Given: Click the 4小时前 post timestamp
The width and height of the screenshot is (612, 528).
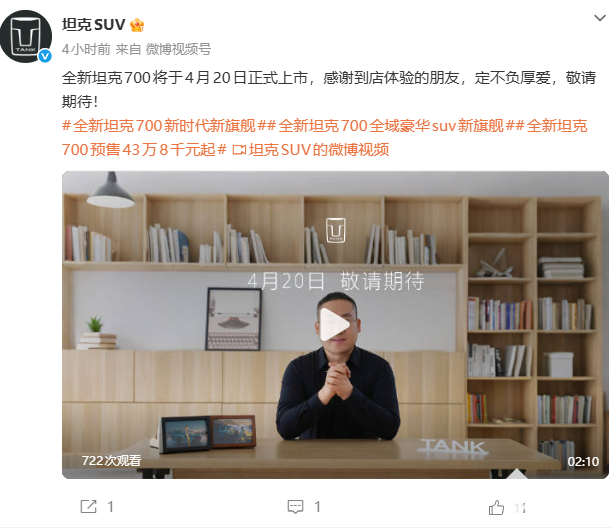Looking at the screenshot, I should click(86, 49).
